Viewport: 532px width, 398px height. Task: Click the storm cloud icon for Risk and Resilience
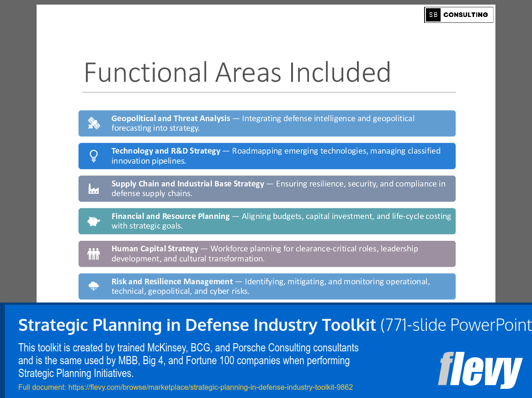(x=94, y=287)
